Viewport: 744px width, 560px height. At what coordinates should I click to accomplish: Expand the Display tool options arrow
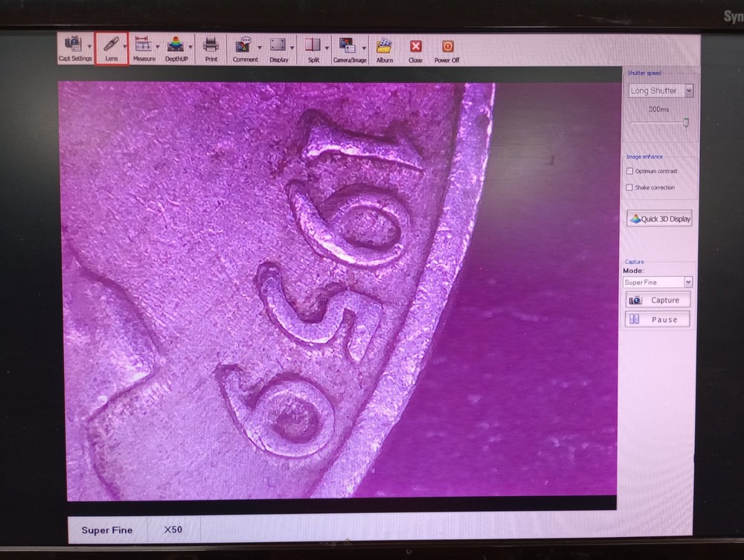(x=292, y=48)
